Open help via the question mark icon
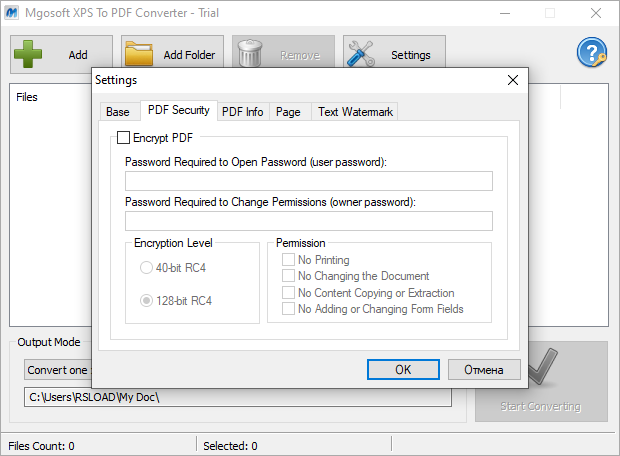Viewport: 620px width, 456px height. pos(591,54)
